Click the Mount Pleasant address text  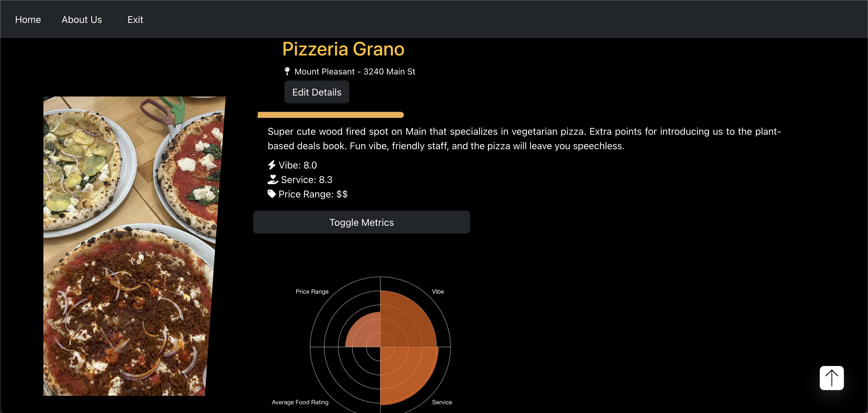pyautogui.click(x=354, y=71)
